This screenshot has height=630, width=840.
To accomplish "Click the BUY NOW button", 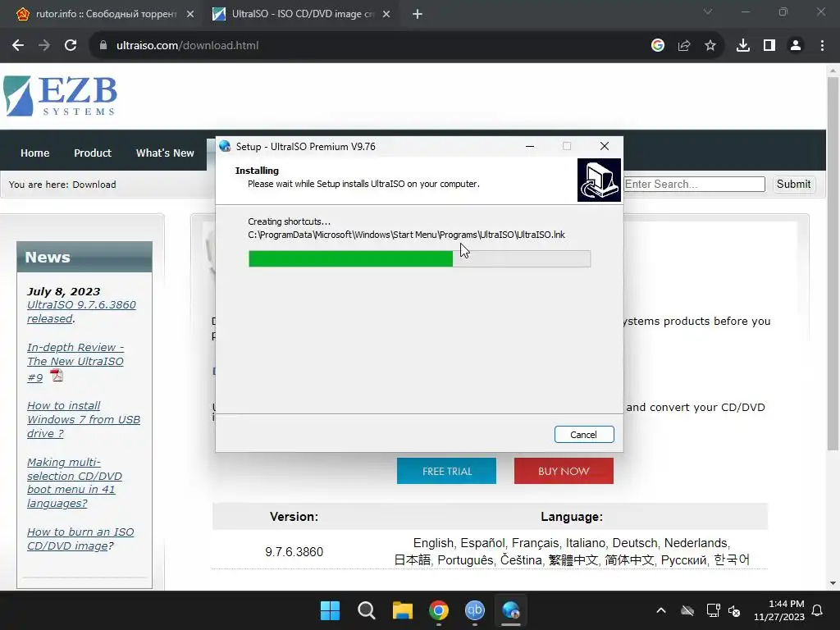I will tap(564, 471).
